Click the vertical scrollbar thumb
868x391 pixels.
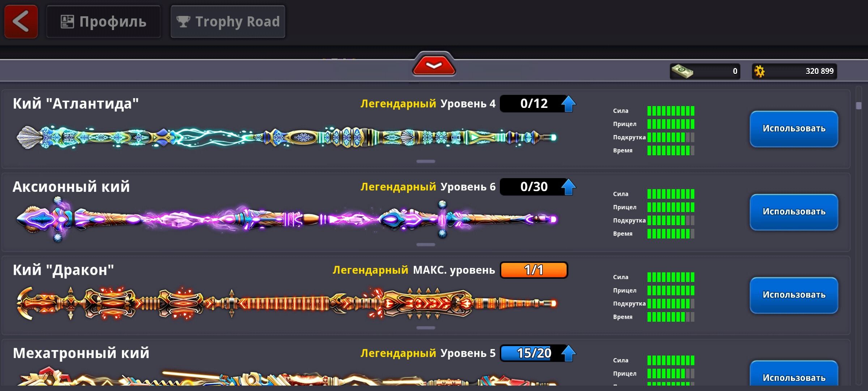pyautogui.click(x=859, y=106)
